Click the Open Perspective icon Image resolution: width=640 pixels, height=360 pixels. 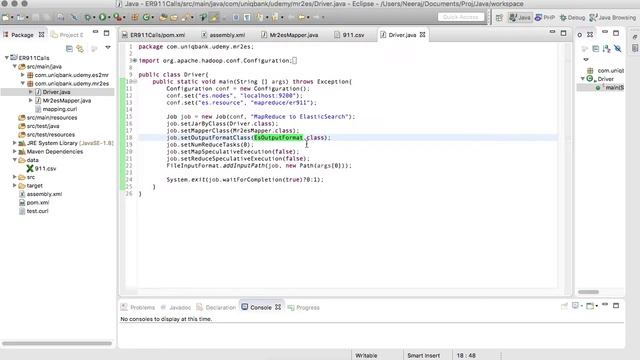point(499,18)
